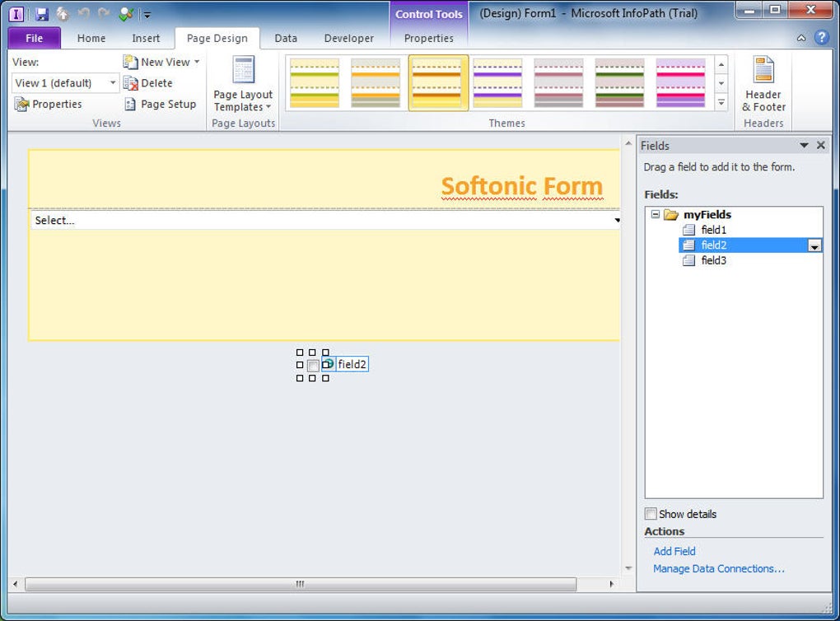Image resolution: width=840 pixels, height=621 pixels.
Task: Switch to the Insert ribbon tab
Action: click(146, 38)
